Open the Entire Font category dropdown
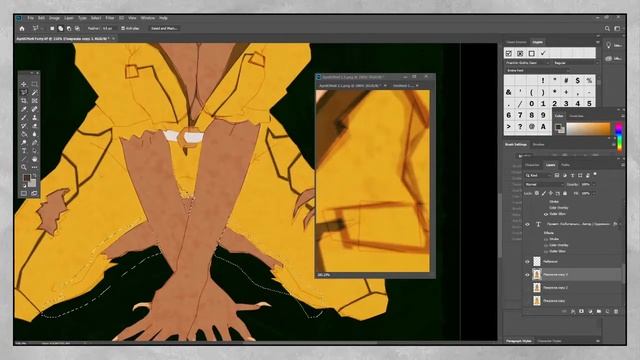Viewport: 640px width, 360px height. click(x=538, y=71)
